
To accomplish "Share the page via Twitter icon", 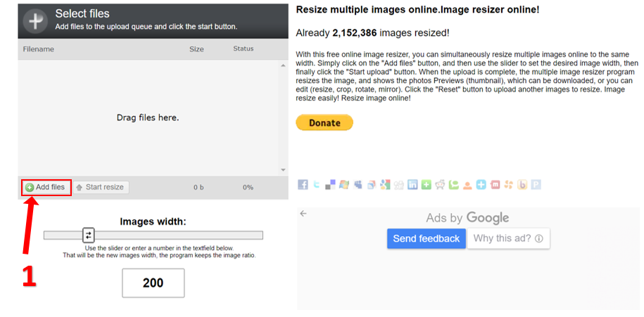I will click(316, 185).
